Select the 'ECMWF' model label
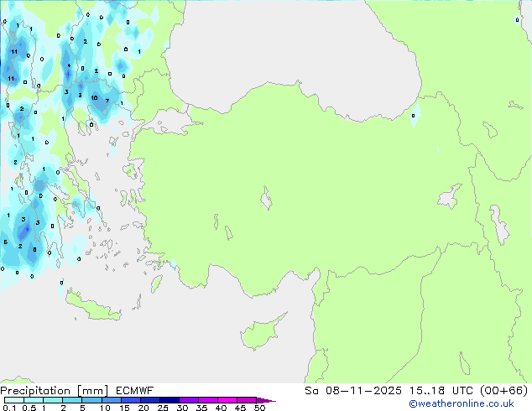The width and height of the screenshot is (532, 411). pyautogui.click(x=135, y=391)
